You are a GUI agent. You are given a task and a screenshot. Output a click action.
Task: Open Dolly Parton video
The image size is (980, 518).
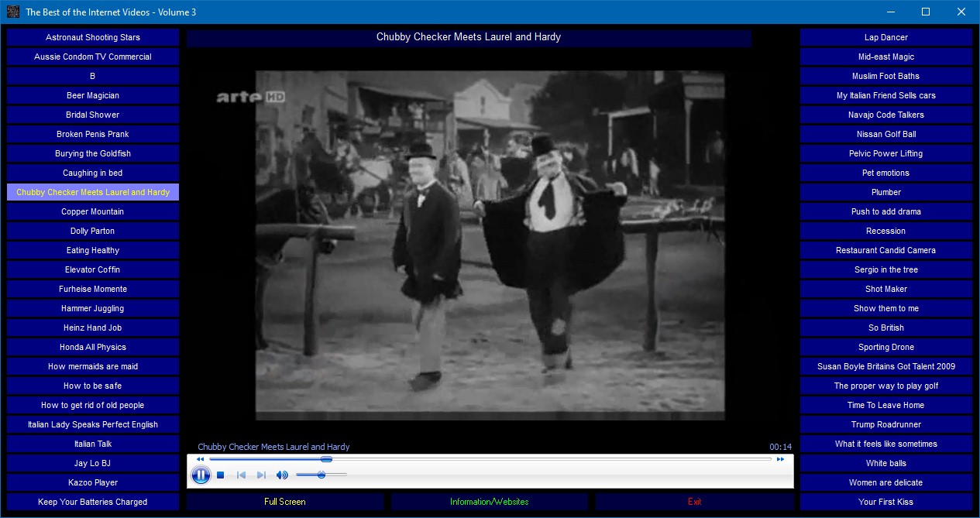click(x=93, y=231)
